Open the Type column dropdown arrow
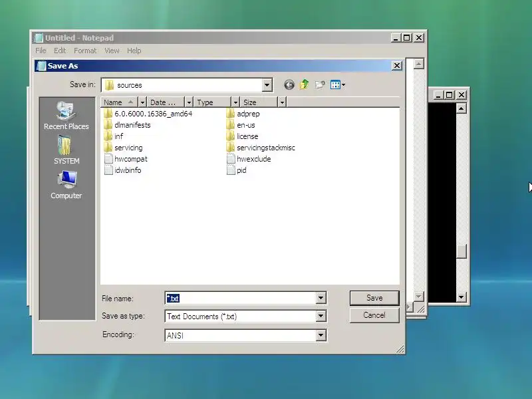The image size is (532, 399). pyautogui.click(x=235, y=102)
